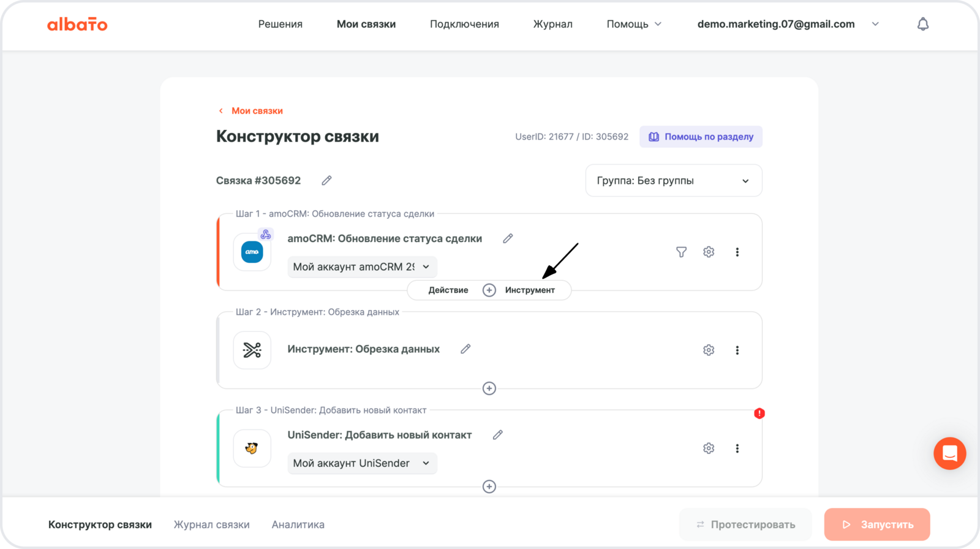Click the red error indicator on step 3
980x549 pixels.
[759, 414]
